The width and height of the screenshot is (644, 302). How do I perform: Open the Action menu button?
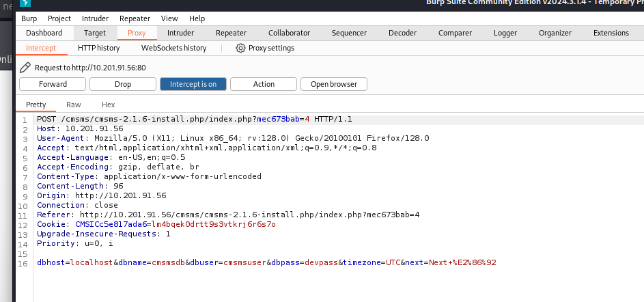click(263, 84)
